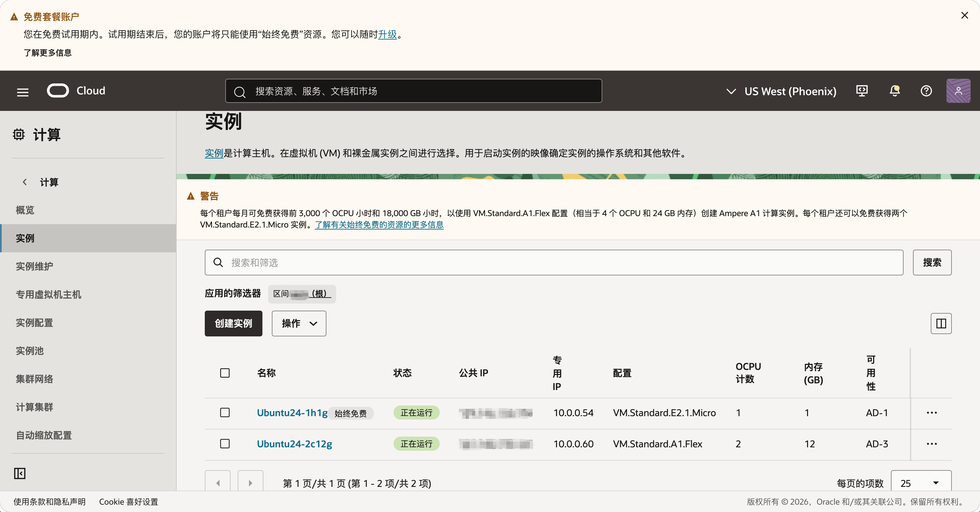Expand the 操作 dropdown button
The width and height of the screenshot is (980, 512).
299,324
